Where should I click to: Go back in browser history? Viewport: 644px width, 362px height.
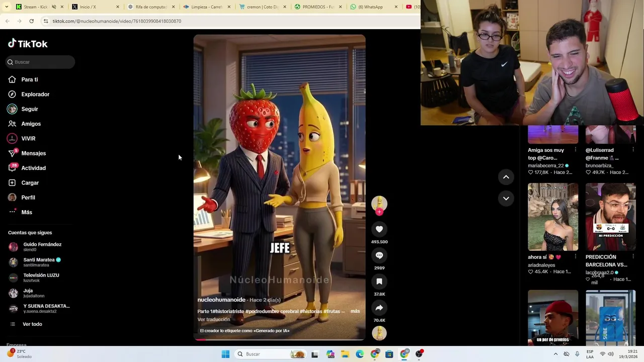pos(7,21)
